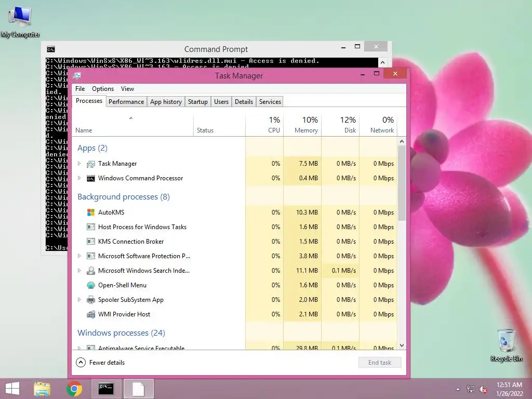Click AutoKMS memory value 10.3 MB

[307, 212]
